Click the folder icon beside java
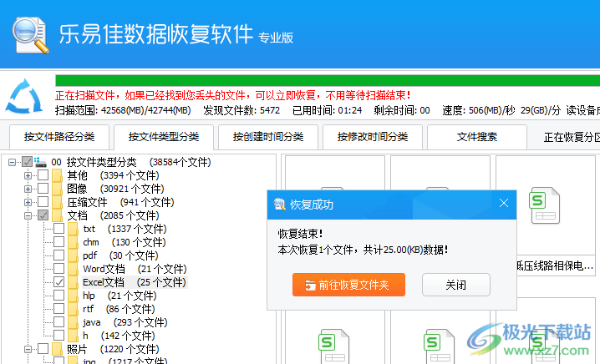The height and width of the screenshot is (364, 600). click(73, 322)
